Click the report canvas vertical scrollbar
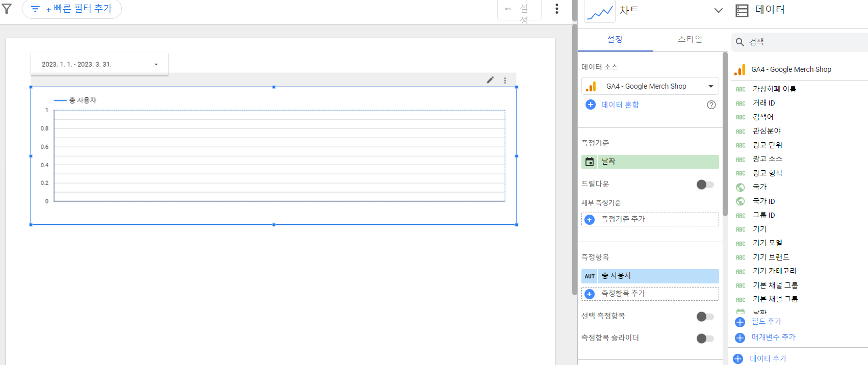Image resolution: width=868 pixels, height=365 pixels. [x=575, y=160]
